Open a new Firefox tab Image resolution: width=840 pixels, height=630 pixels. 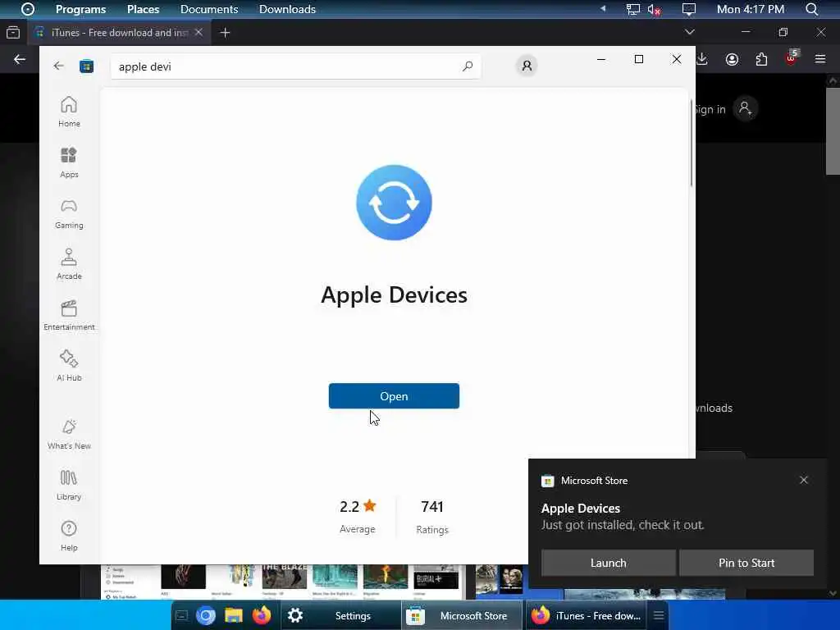225,33
